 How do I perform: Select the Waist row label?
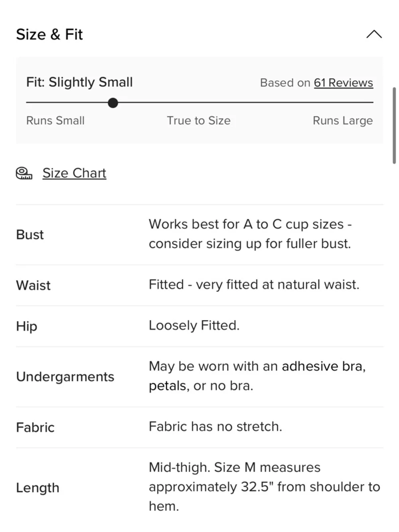(33, 285)
